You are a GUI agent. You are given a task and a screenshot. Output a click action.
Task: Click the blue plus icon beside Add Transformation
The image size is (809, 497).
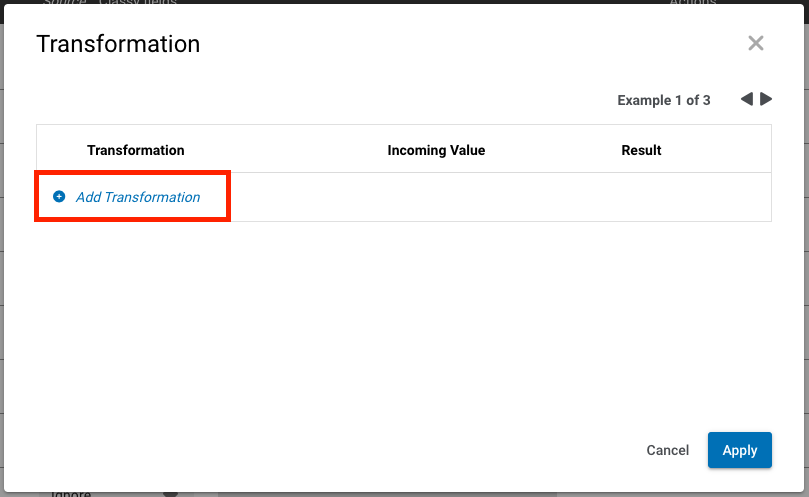pos(59,197)
